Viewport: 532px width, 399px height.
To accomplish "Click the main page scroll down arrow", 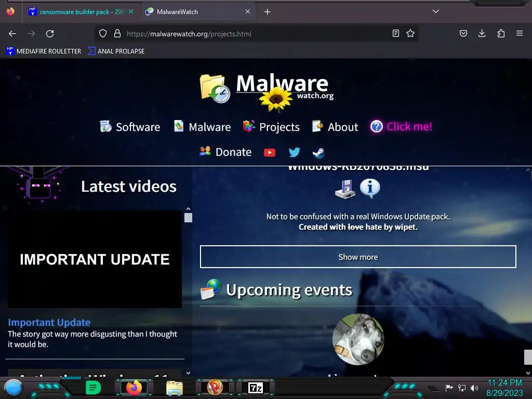I will tap(528, 373).
